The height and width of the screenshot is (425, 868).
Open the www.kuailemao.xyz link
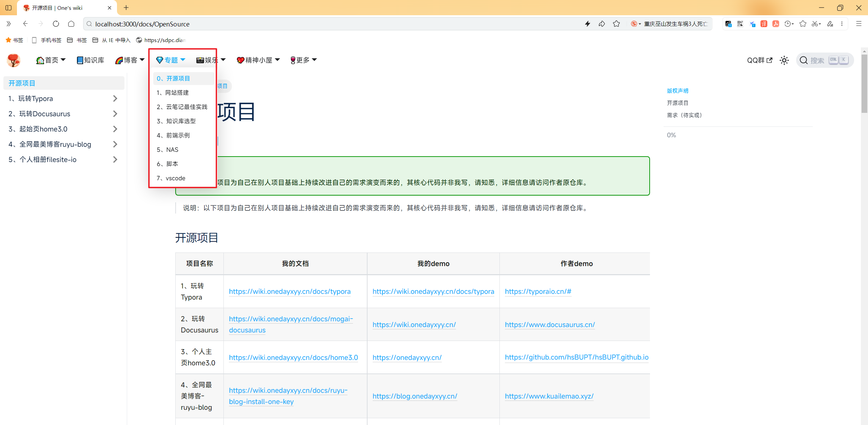[549, 396]
